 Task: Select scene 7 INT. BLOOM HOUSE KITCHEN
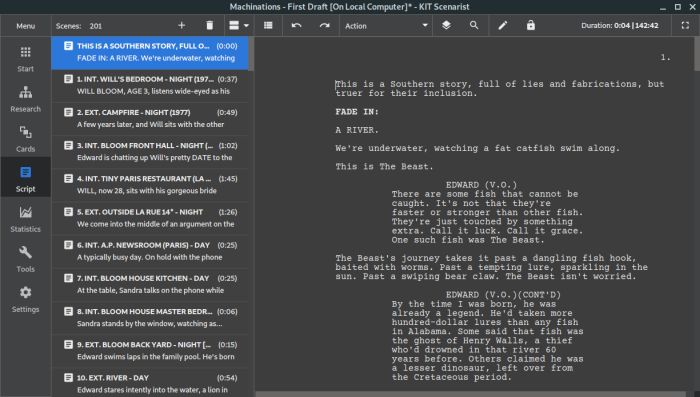coord(150,284)
